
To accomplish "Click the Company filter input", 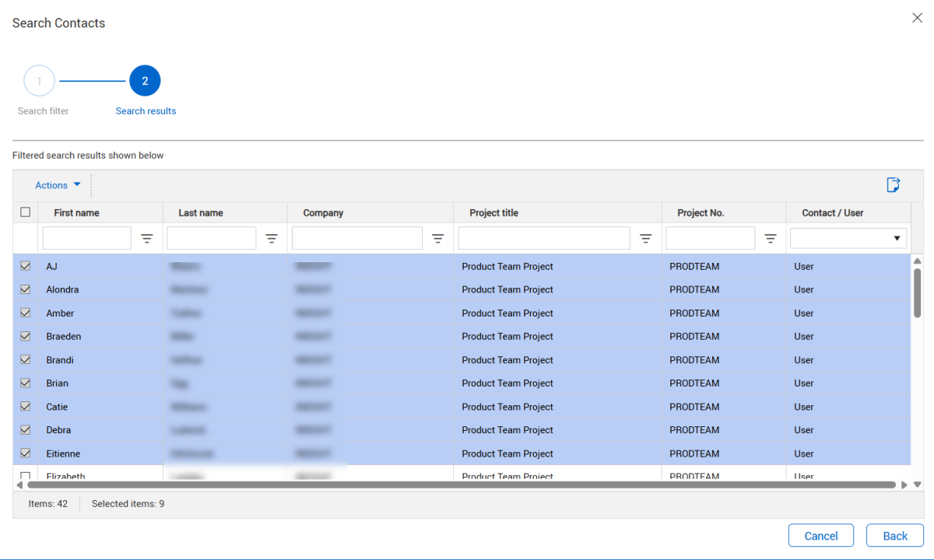I will (x=357, y=238).
